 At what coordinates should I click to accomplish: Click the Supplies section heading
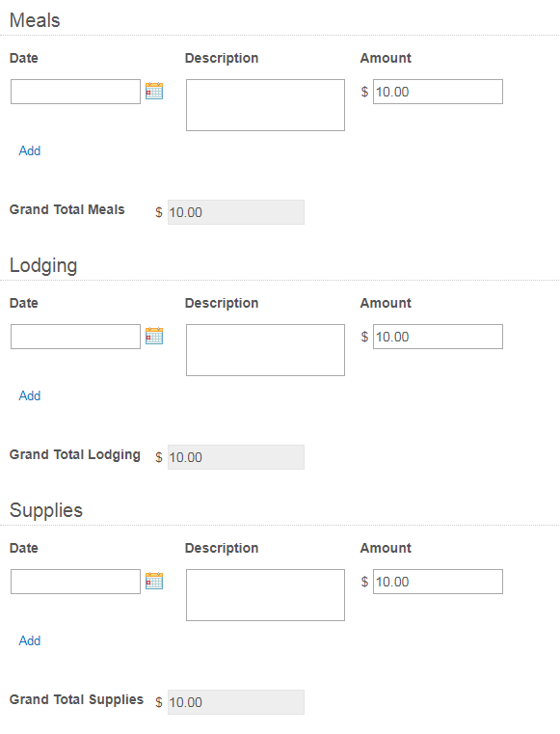click(x=46, y=510)
